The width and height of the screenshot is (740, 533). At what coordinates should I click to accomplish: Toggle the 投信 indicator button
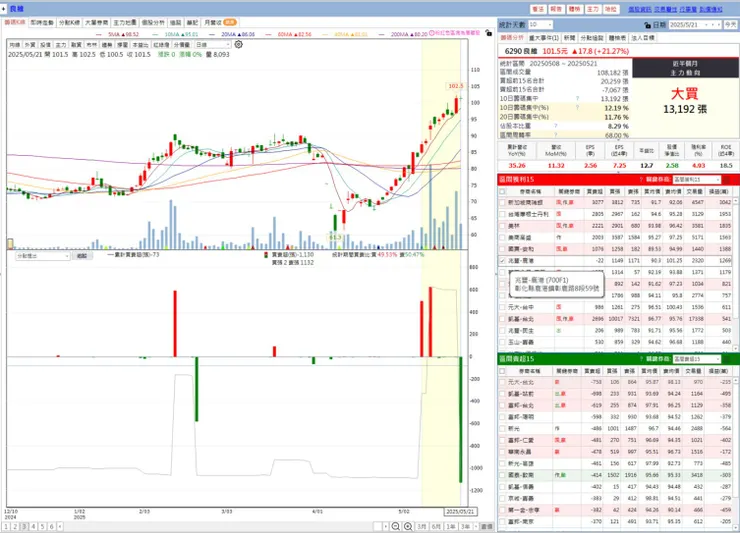click(x=45, y=44)
